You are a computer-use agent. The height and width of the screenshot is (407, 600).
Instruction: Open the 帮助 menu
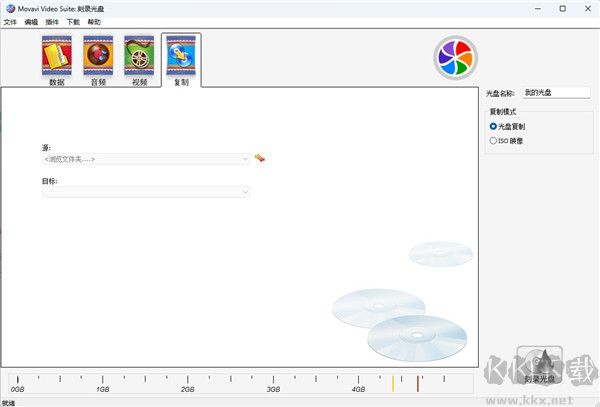pyautogui.click(x=94, y=22)
